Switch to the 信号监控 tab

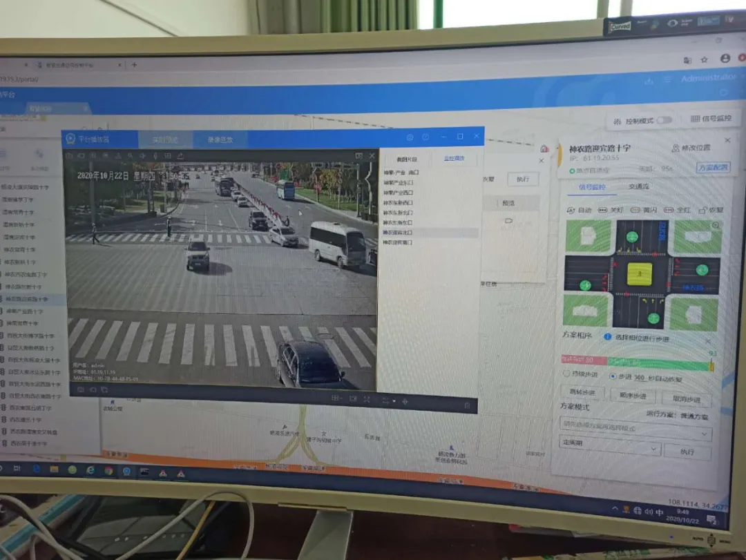pyautogui.click(x=592, y=187)
